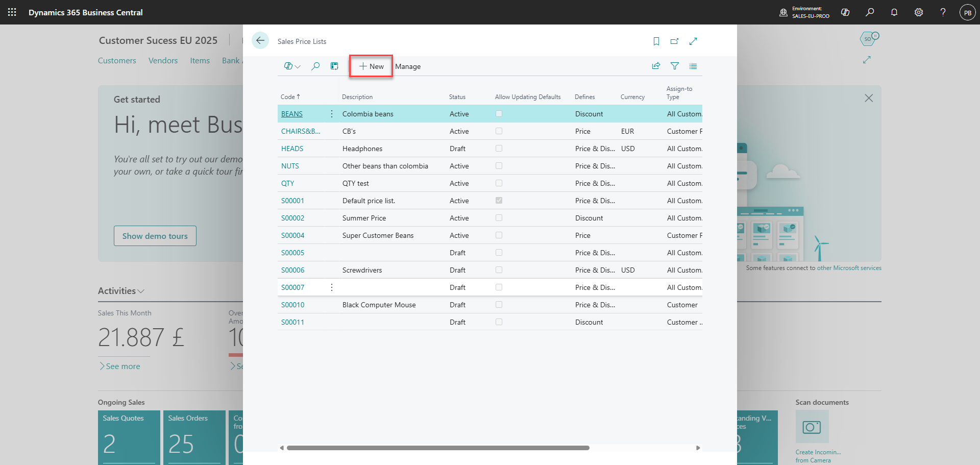Image resolution: width=980 pixels, height=465 pixels.
Task: Open Copilot in the top bar
Action: coord(845,12)
